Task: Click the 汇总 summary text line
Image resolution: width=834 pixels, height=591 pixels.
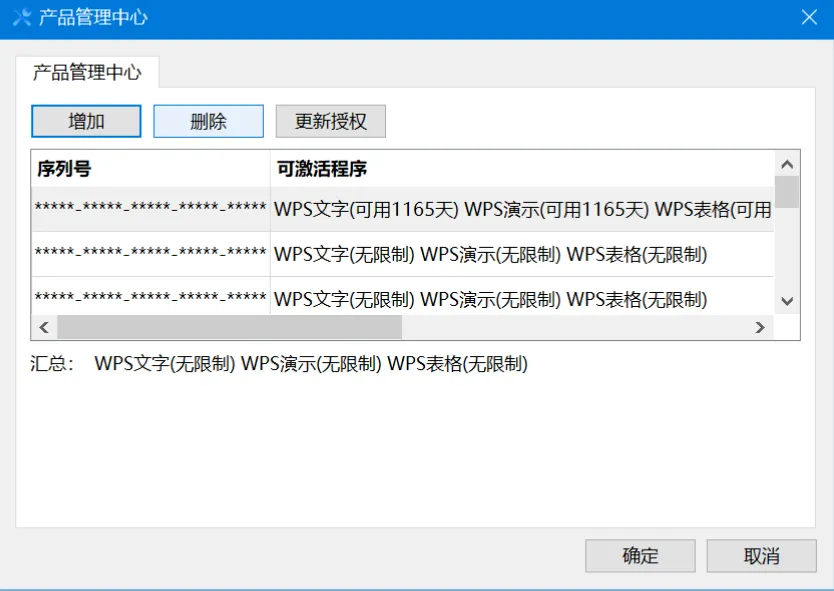Action: click(279, 364)
